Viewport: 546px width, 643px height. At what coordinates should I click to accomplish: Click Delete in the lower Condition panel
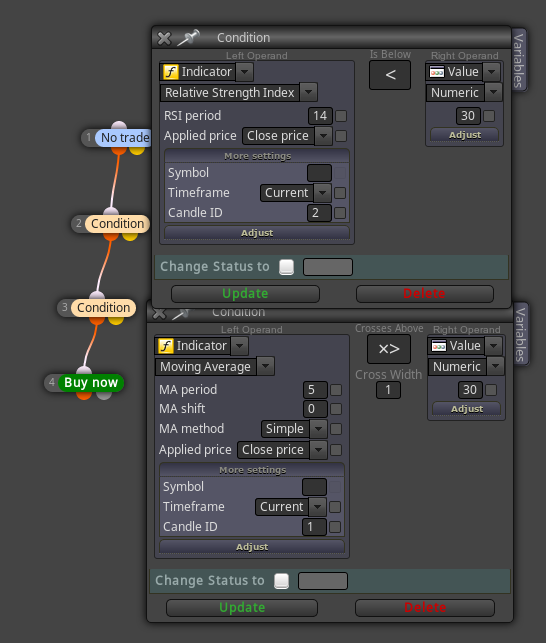tap(425, 608)
